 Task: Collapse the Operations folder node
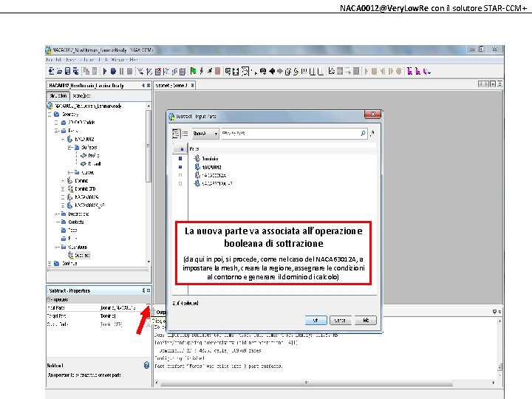[x=57, y=247]
